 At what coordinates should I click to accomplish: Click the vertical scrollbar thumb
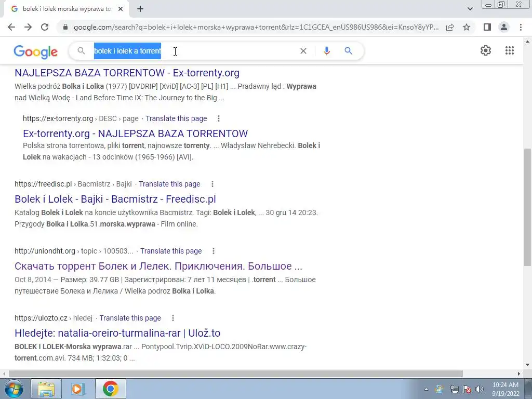click(x=528, y=207)
